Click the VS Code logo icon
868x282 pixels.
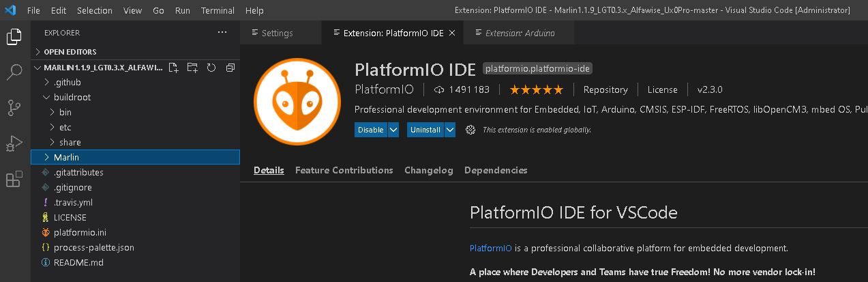(10, 10)
